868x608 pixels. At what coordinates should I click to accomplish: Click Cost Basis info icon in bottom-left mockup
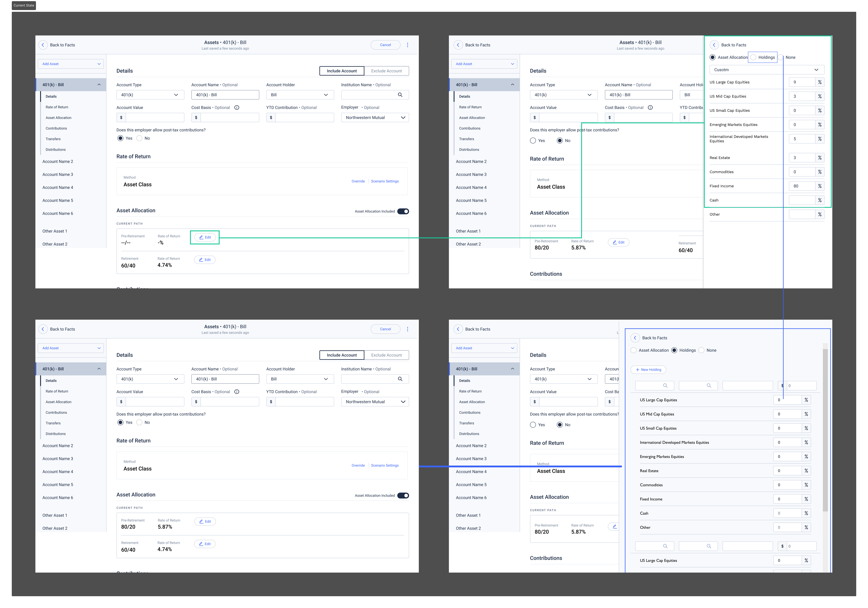[237, 392]
